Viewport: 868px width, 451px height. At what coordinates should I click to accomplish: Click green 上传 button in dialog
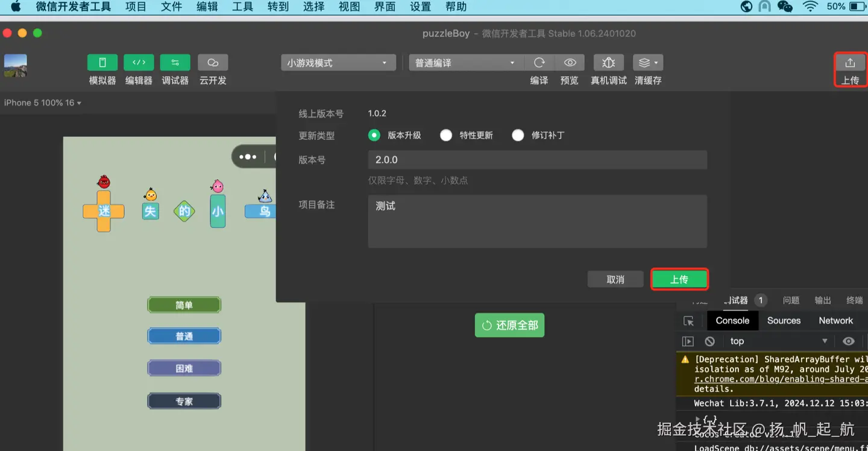click(x=679, y=279)
